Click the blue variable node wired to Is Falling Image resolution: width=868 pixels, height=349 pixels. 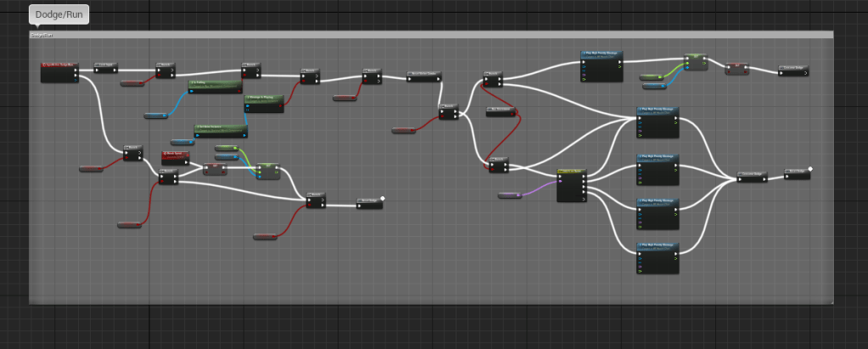coord(155,115)
